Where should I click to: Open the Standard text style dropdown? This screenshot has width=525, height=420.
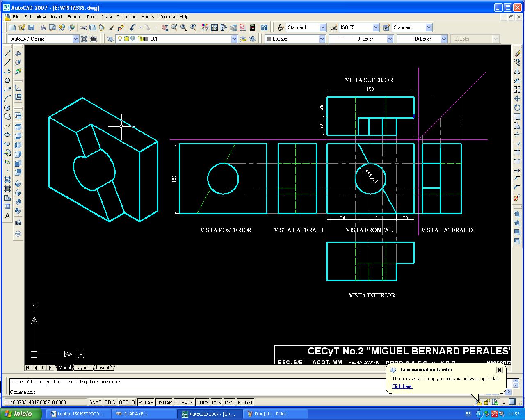click(x=323, y=27)
